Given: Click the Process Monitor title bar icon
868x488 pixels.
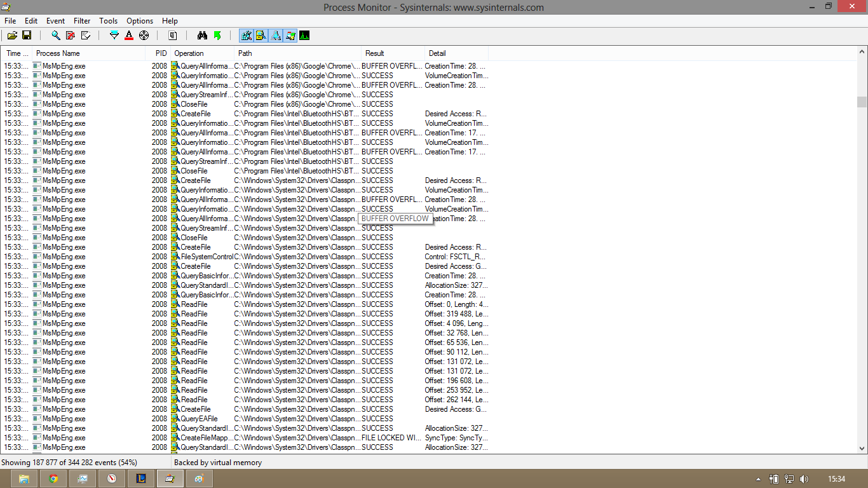Looking at the screenshot, I should (x=6, y=6).
